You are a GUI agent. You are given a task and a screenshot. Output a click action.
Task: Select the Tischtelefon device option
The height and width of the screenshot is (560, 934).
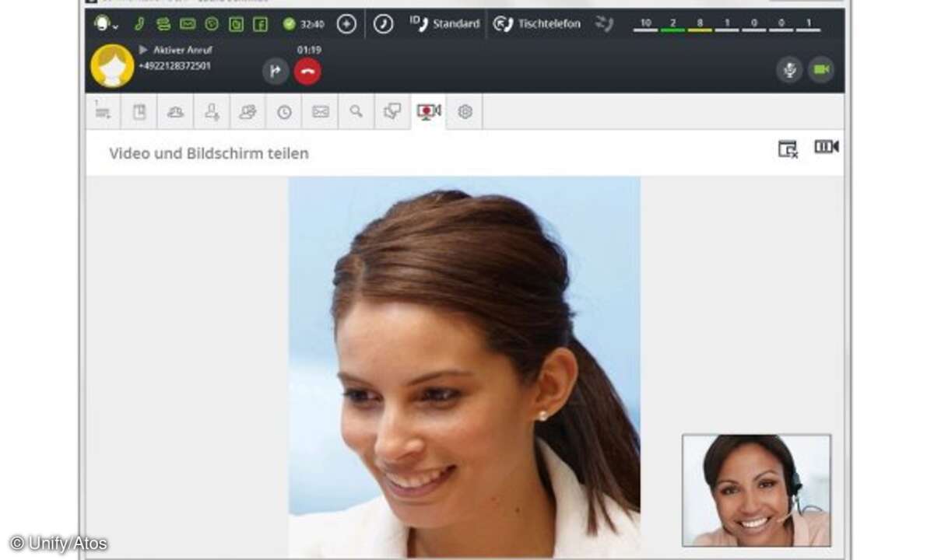point(538,24)
